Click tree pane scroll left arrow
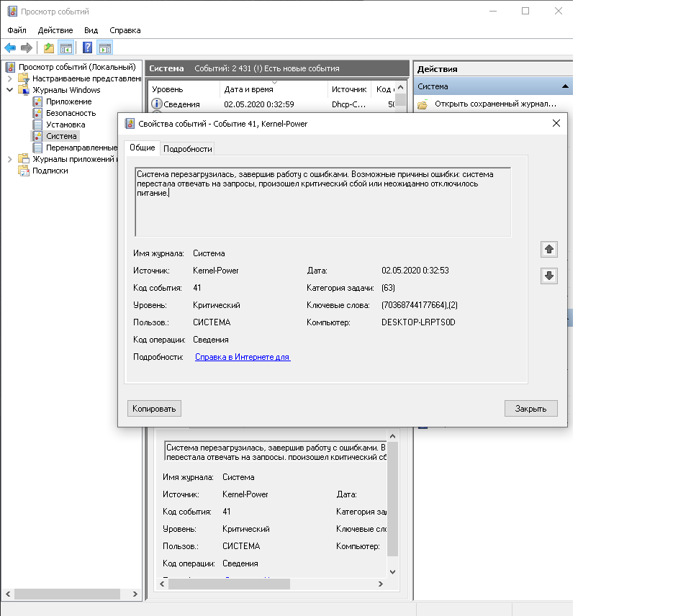This screenshot has height=616, width=691. (x=7, y=594)
